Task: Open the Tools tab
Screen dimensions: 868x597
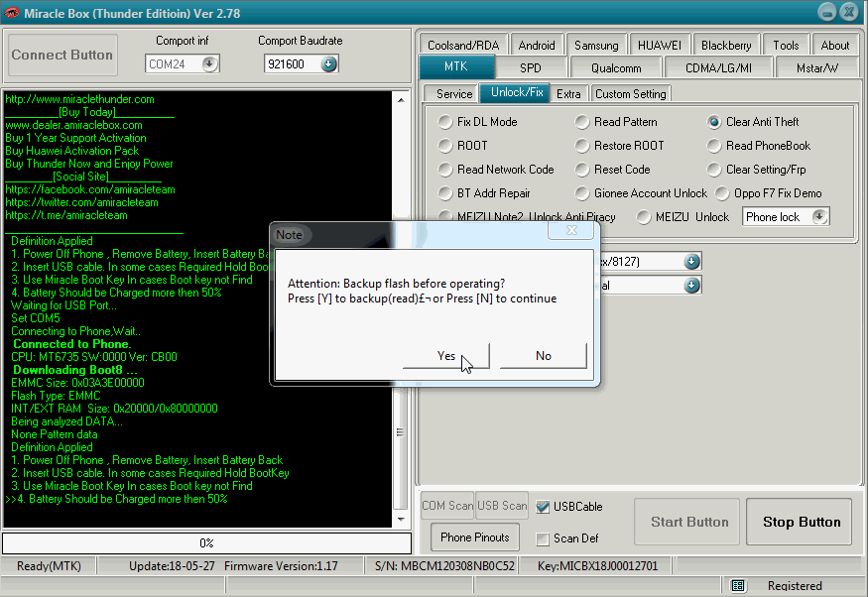Action: [786, 45]
